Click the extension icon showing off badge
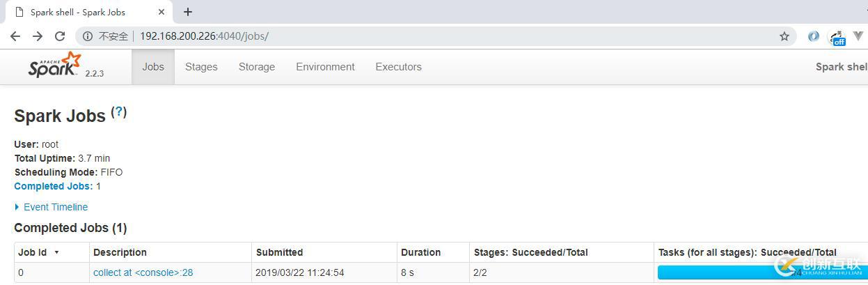The height and width of the screenshot is (285, 868). point(837,38)
